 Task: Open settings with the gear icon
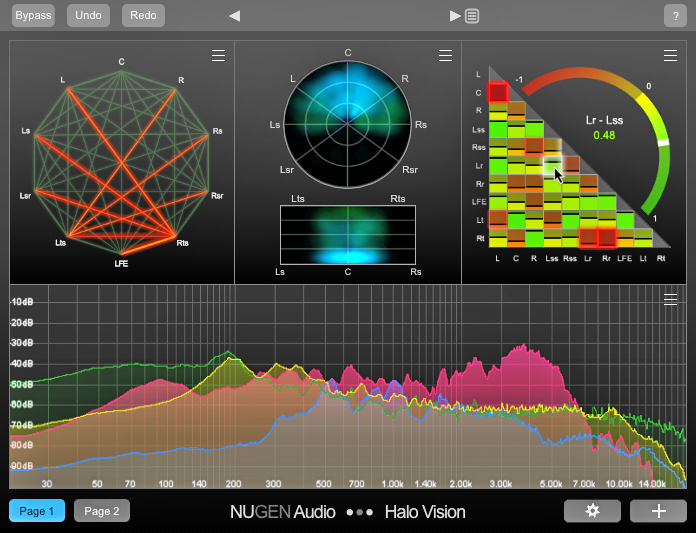pos(592,511)
